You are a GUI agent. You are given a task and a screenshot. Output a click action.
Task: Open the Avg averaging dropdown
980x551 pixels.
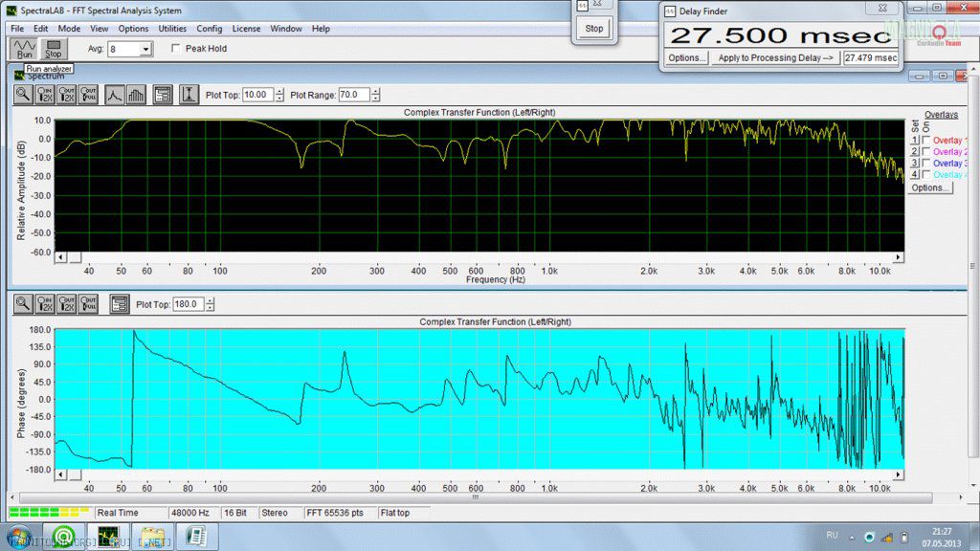point(145,49)
